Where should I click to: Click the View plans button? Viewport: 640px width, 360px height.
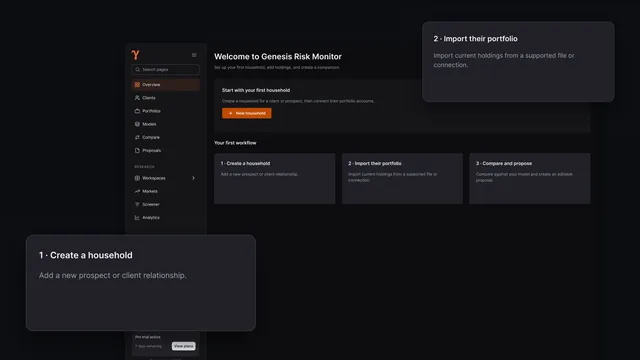tap(184, 346)
